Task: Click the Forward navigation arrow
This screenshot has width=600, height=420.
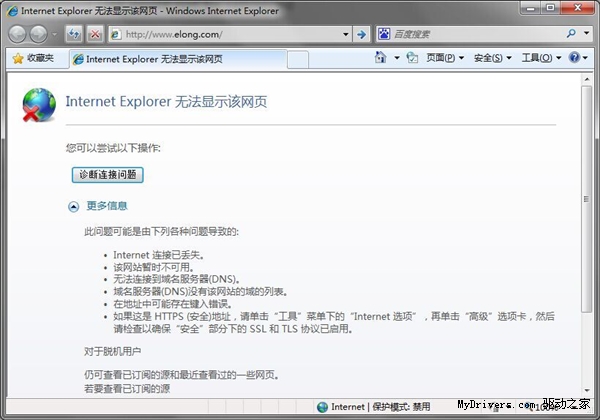Action: pyautogui.click(x=38, y=34)
